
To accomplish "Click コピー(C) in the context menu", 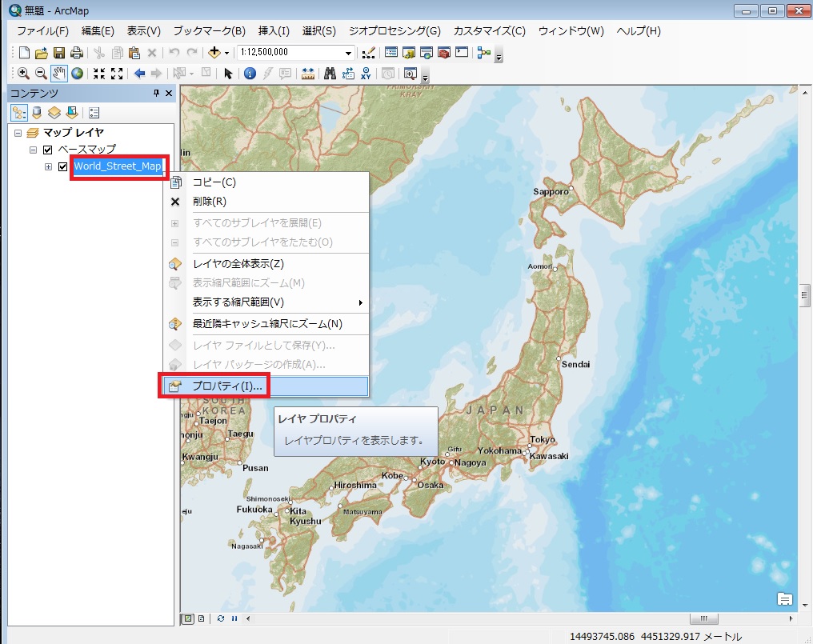I will (214, 182).
